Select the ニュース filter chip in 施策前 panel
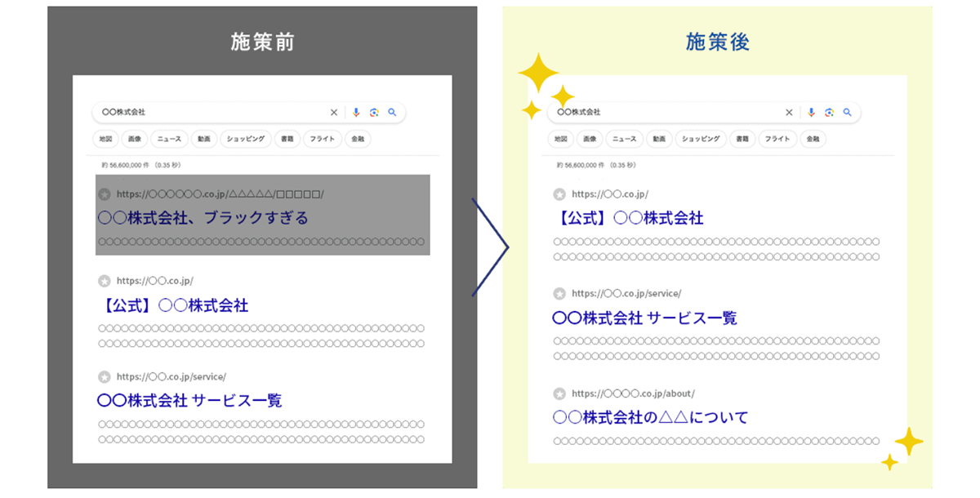The height and width of the screenshot is (498, 980). (170, 140)
